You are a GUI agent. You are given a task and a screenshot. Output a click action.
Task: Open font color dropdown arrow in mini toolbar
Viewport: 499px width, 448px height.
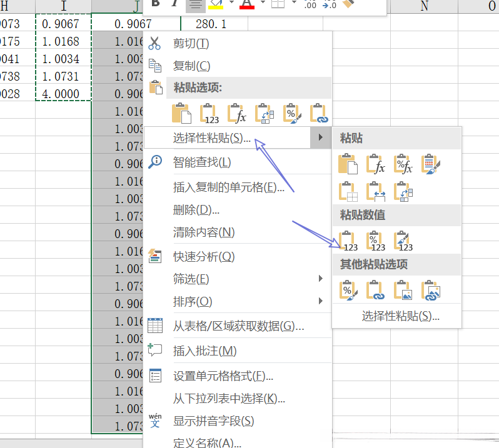(263, 2)
